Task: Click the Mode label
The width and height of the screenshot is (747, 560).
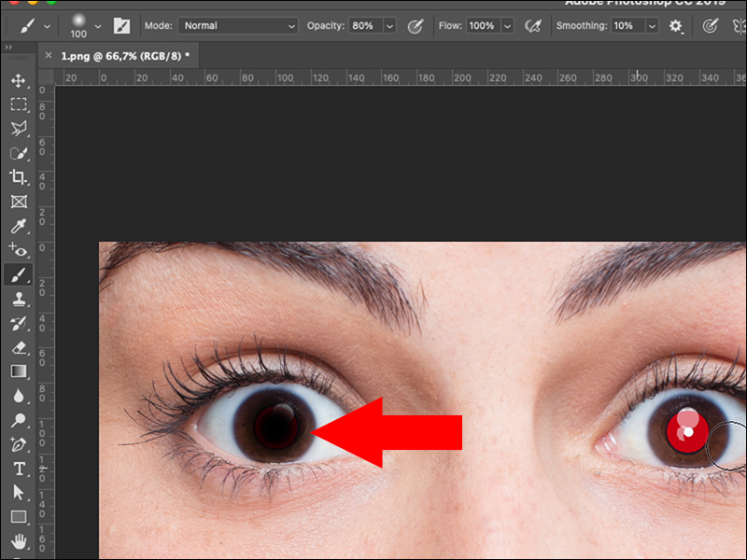Action: (x=159, y=26)
